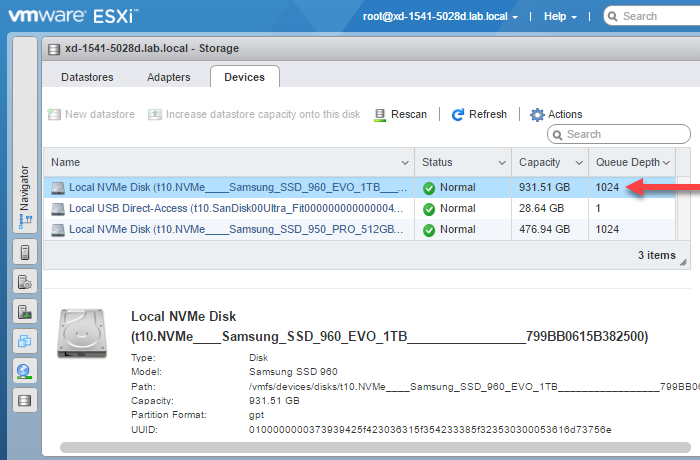
Task: Click queue depth 1 of SanDisk row
Action: (x=598, y=209)
